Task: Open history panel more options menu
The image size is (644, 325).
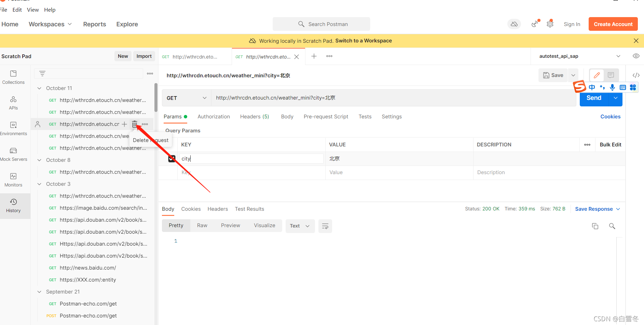Action: coord(150,74)
